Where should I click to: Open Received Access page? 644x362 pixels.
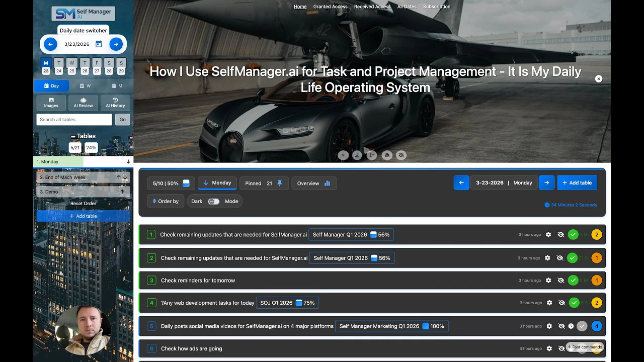(372, 7)
